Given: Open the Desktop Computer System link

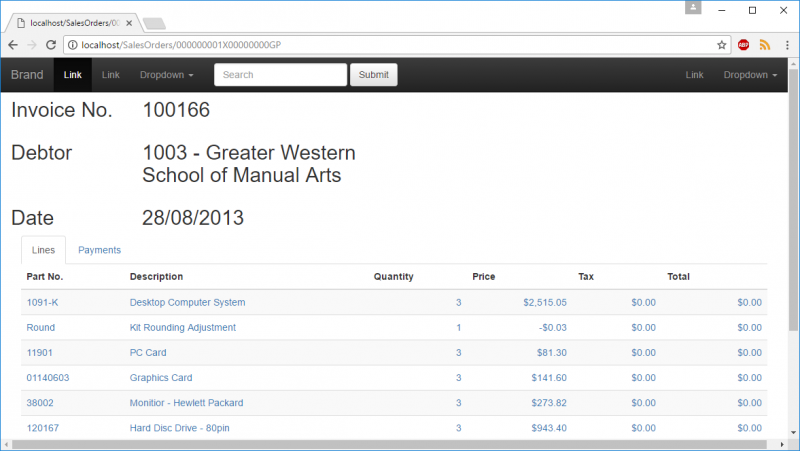Looking at the screenshot, I should click(187, 302).
